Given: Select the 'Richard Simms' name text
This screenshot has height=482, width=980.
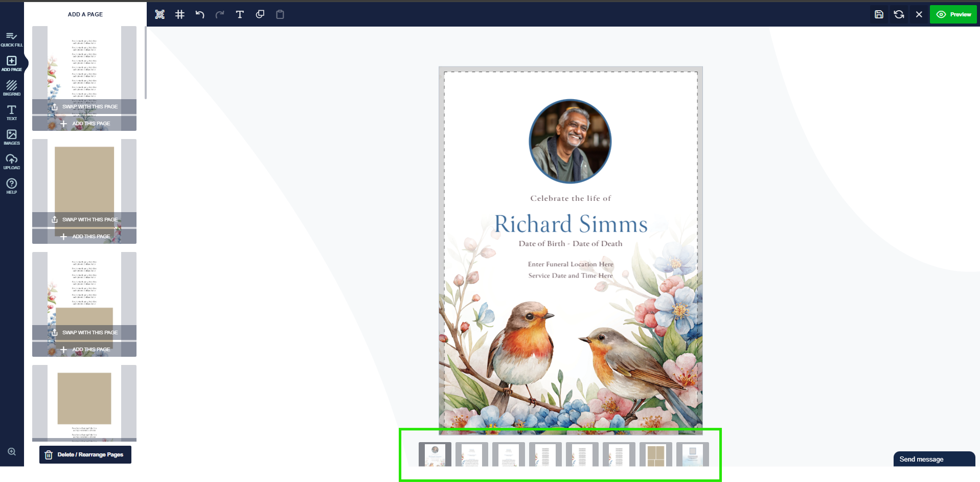Looking at the screenshot, I should [x=571, y=224].
